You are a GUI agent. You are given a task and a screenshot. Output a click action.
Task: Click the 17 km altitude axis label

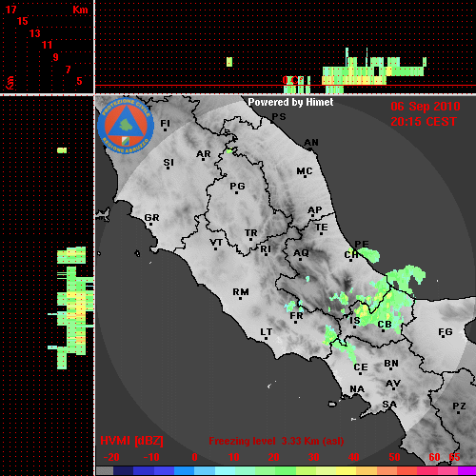[10, 10]
